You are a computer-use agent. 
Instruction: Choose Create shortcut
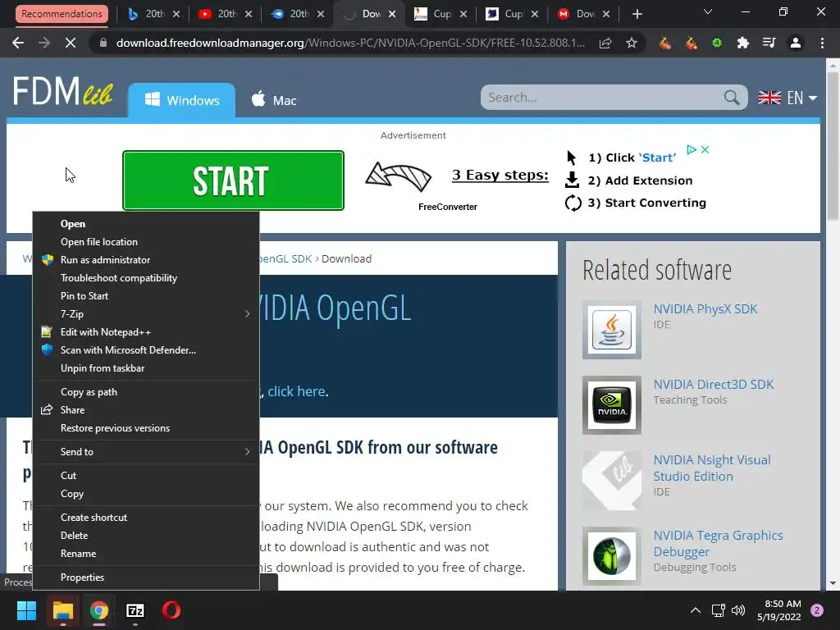pyautogui.click(x=146, y=518)
